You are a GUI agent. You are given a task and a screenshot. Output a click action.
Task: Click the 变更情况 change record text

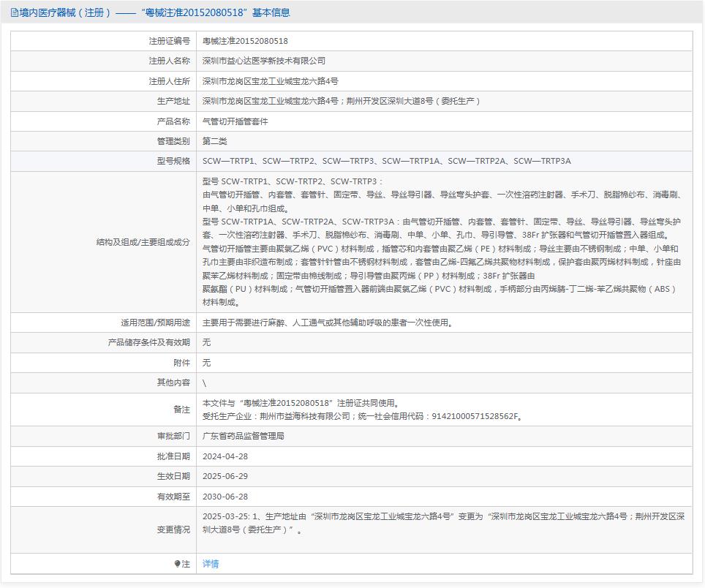point(443,523)
